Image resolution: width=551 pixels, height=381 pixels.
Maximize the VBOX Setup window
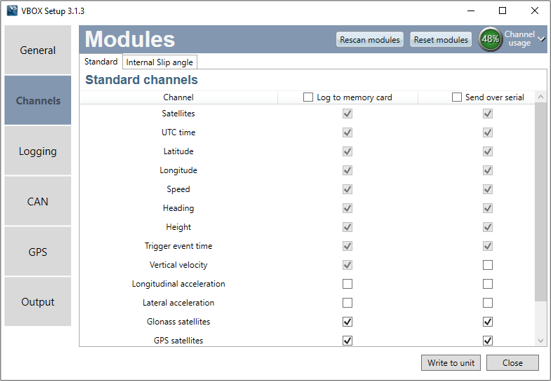503,11
